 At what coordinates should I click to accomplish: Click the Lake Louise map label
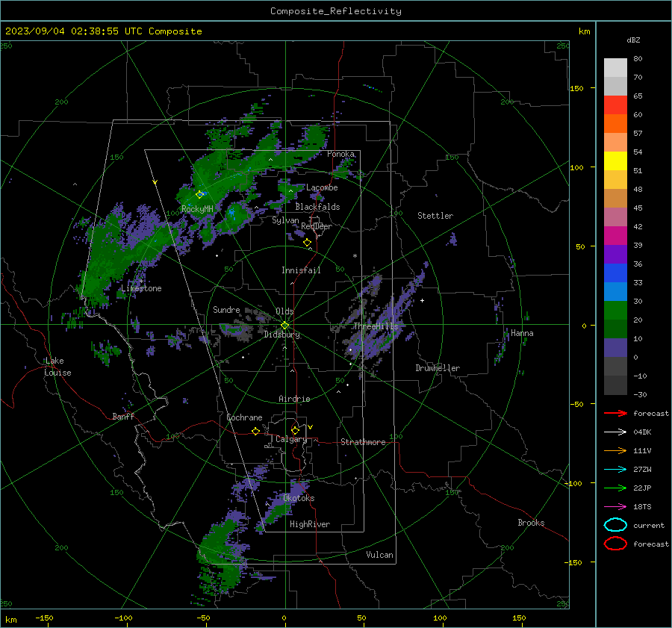(x=57, y=367)
